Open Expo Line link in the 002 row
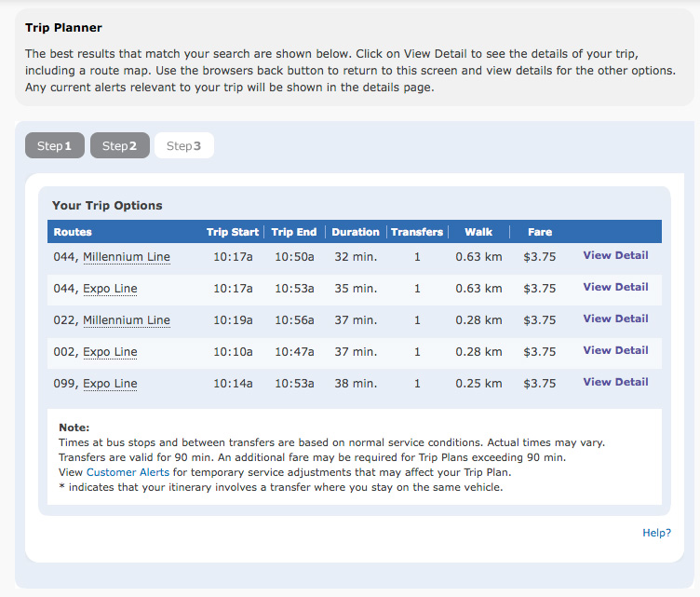Viewport: 700px width, 597px height. tap(110, 352)
